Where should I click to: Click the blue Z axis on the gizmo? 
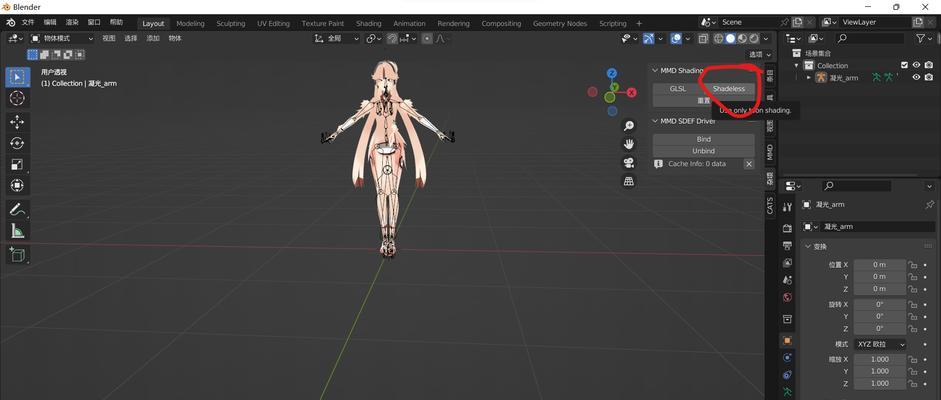612,73
